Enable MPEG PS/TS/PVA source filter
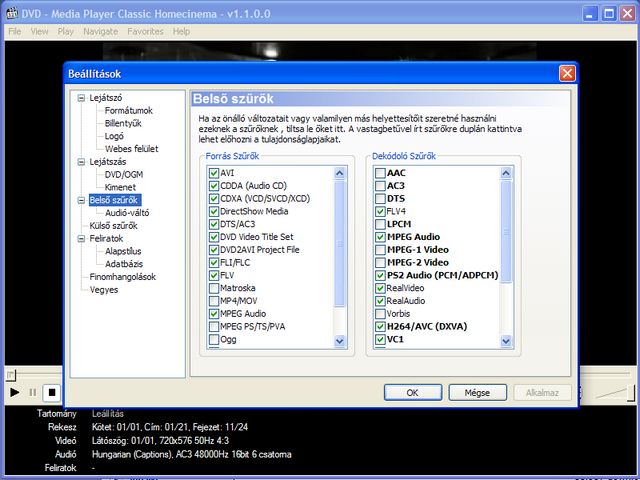Viewport: 640px width, 480px height. pos(214,327)
